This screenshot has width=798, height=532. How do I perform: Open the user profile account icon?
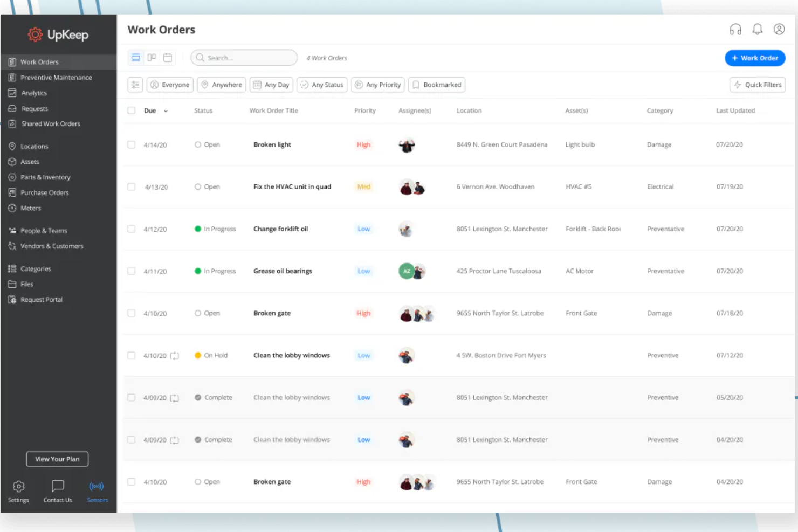click(x=779, y=29)
